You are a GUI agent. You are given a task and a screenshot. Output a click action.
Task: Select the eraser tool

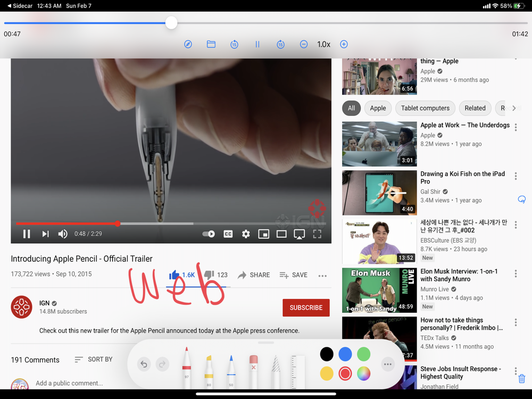point(253,371)
